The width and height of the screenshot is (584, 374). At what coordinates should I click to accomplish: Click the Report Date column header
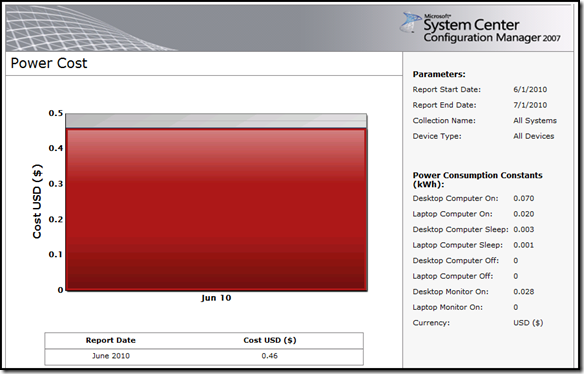pyautogui.click(x=111, y=340)
